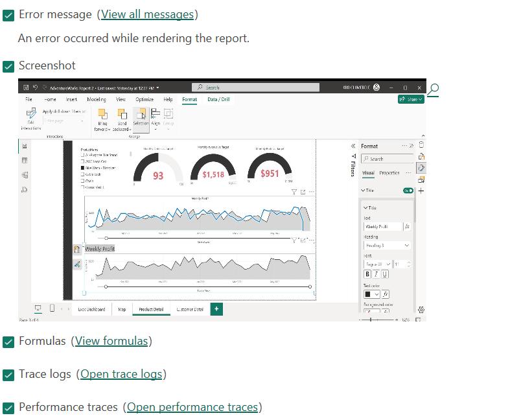The height and width of the screenshot is (420, 521).
Task: Open the Heading 3 dropdown
Action: 388,246
